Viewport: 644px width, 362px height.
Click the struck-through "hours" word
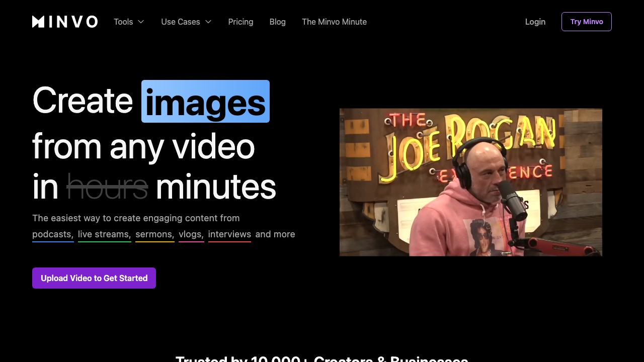pos(107,187)
